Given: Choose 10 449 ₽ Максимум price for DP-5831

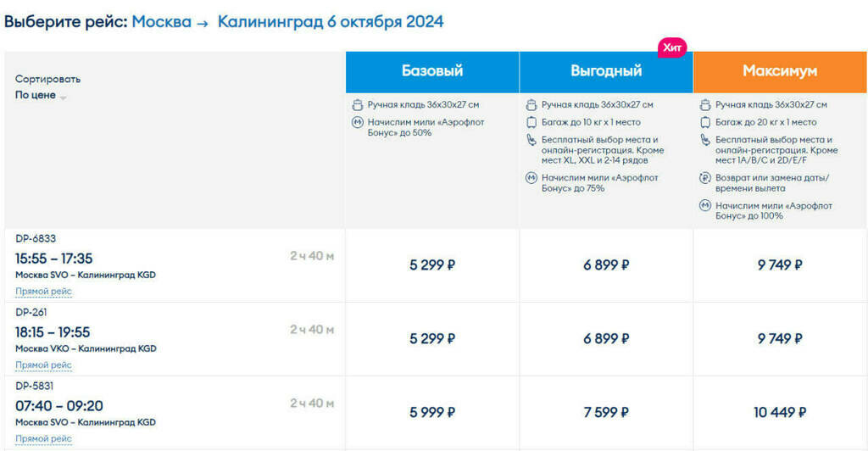Looking at the screenshot, I should 780,412.
